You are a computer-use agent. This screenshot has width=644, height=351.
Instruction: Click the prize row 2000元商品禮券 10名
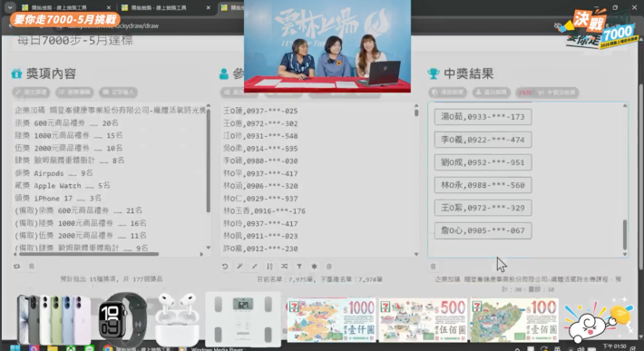[x=69, y=148]
